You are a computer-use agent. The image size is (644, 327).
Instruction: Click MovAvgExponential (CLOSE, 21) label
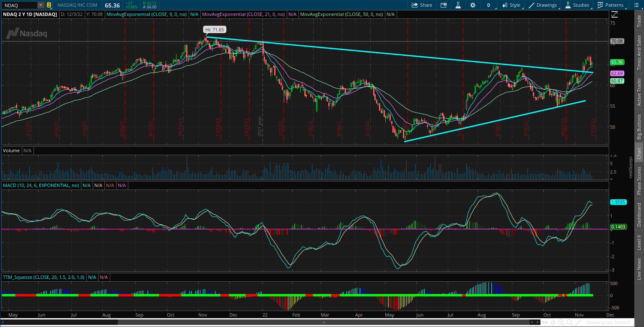coord(243,14)
